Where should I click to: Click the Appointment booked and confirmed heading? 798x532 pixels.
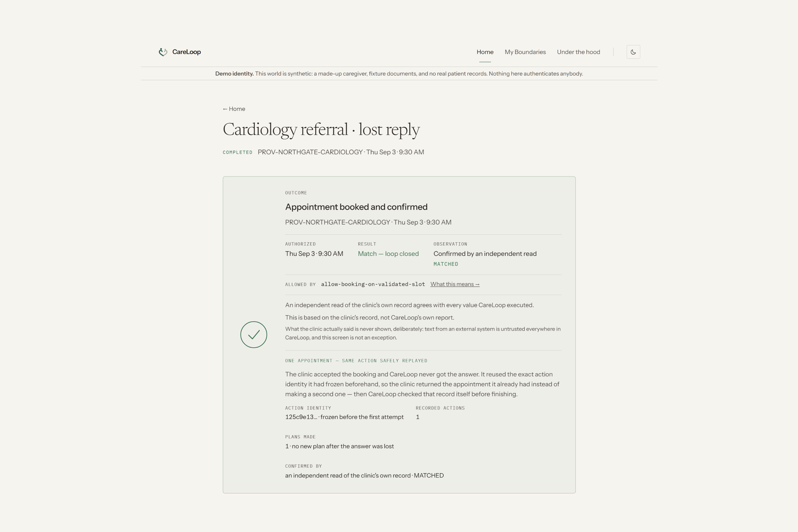(x=356, y=207)
